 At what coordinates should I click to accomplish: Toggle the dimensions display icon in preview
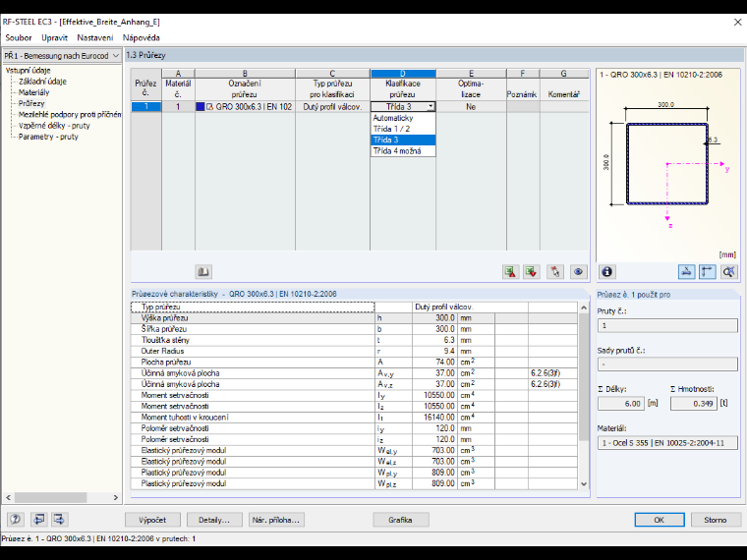pyautogui.click(x=686, y=272)
